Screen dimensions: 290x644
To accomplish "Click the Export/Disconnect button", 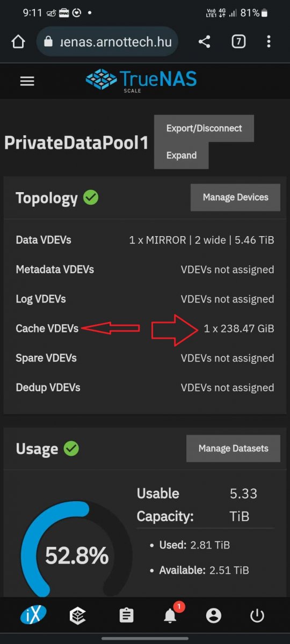I will coord(204,128).
